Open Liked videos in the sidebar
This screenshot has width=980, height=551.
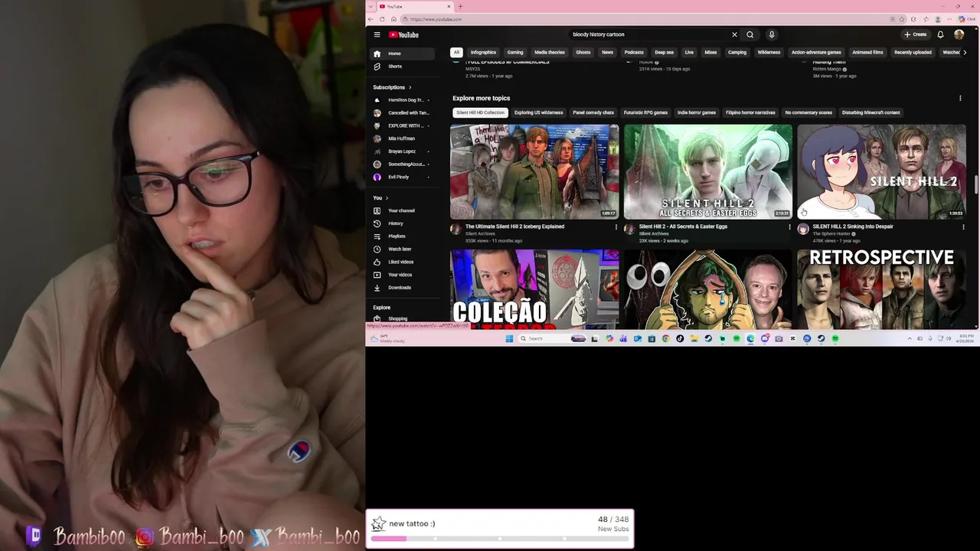[x=401, y=262]
